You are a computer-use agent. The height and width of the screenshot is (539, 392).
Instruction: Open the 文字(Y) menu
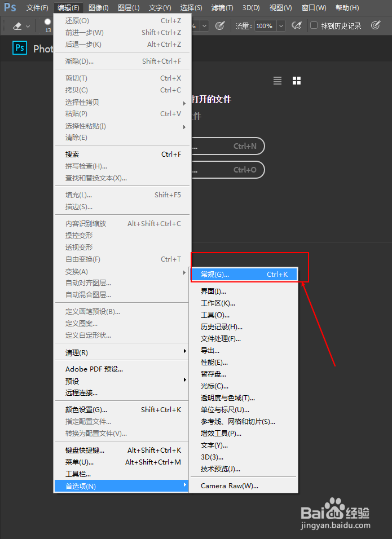pos(160,7)
